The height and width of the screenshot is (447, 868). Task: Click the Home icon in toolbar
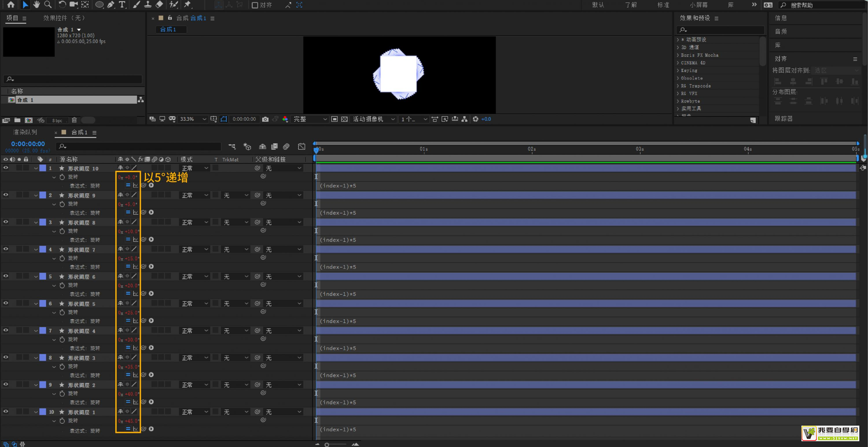coord(11,5)
